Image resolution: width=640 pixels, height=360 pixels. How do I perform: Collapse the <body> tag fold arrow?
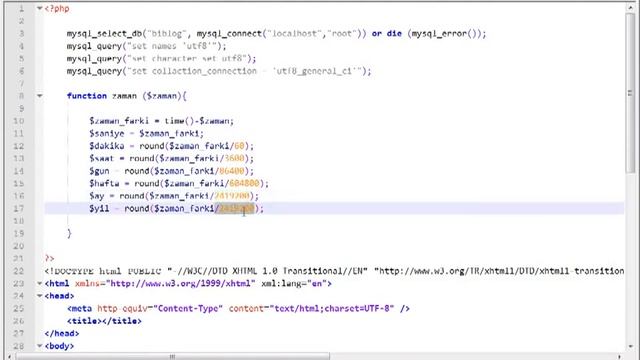(x=40, y=346)
